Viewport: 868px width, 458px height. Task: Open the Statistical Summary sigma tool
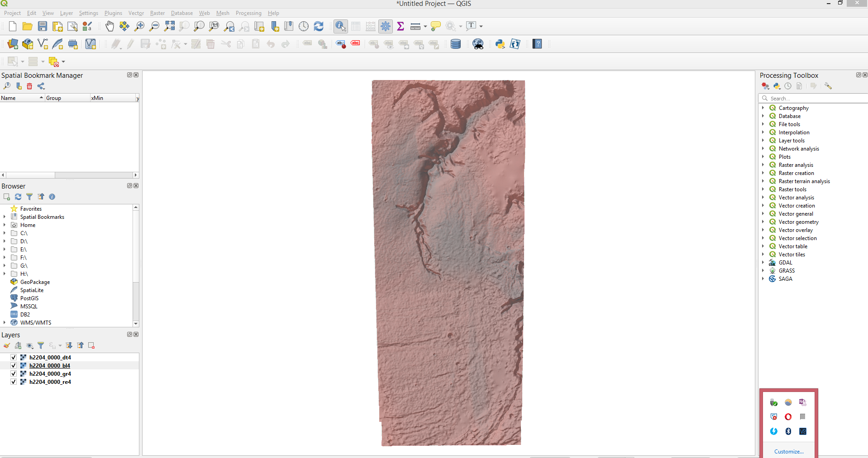401,26
